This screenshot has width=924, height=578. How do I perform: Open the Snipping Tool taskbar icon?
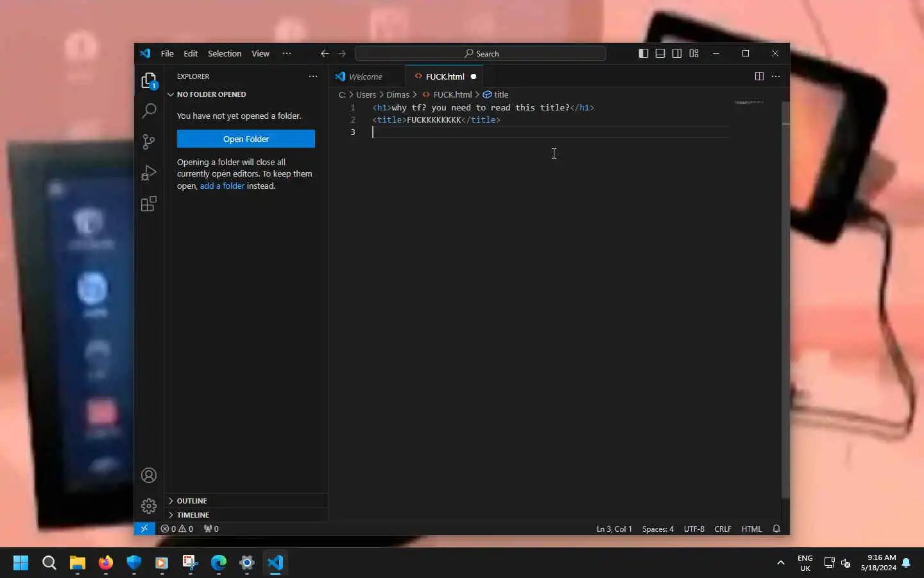tap(191, 563)
